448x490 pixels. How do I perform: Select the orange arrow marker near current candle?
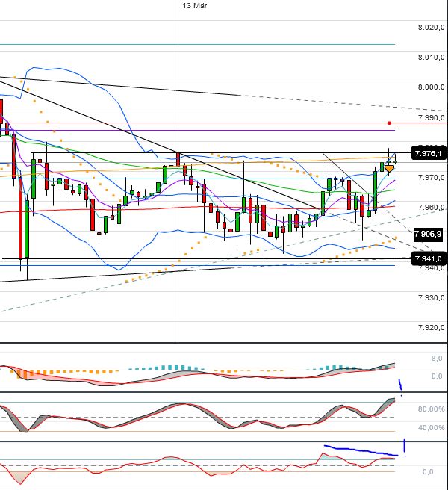[389, 169]
